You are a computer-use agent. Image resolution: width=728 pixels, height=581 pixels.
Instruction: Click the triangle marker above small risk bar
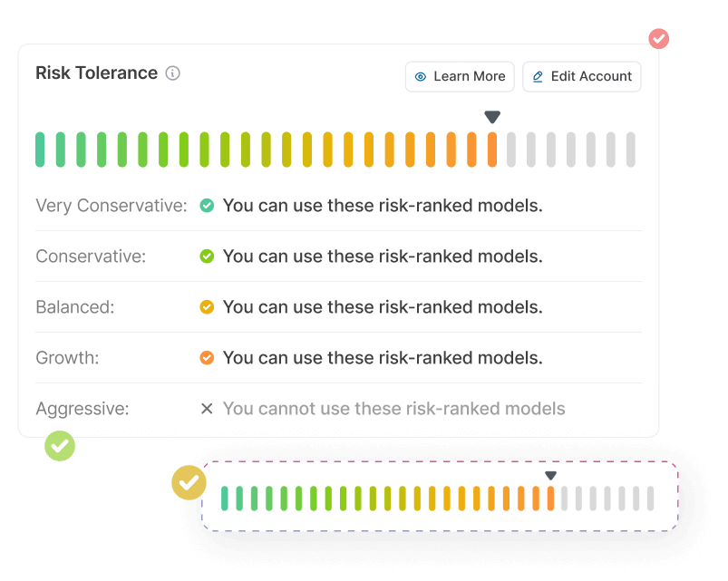pyautogui.click(x=550, y=476)
